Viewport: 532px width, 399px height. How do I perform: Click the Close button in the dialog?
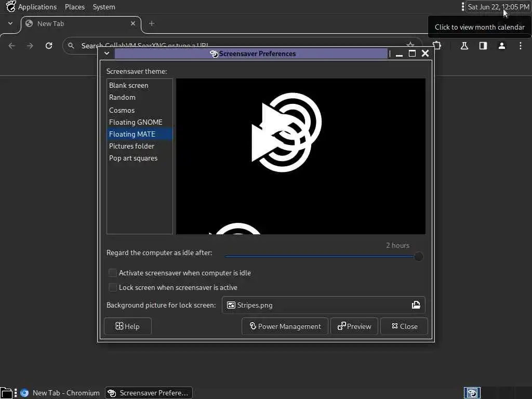click(x=404, y=326)
